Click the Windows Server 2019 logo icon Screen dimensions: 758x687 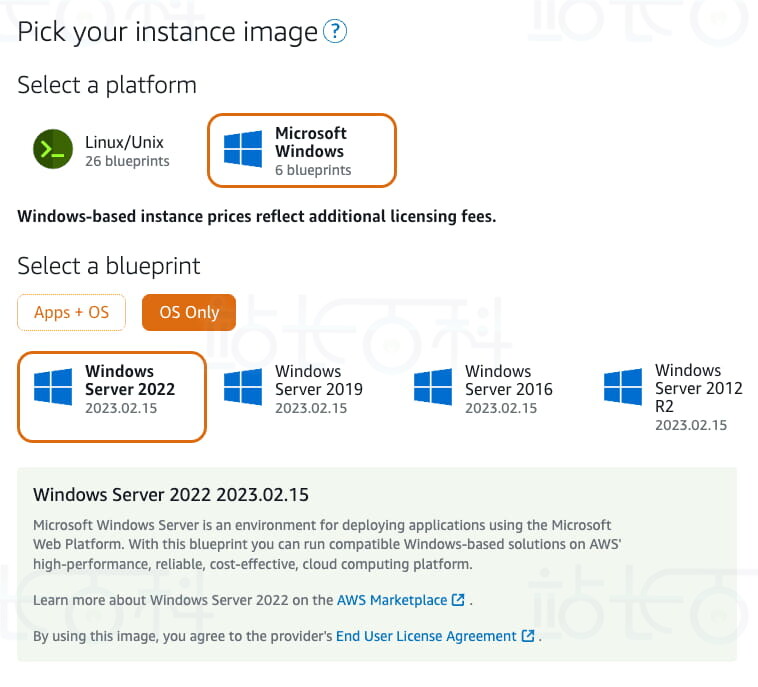(243, 387)
